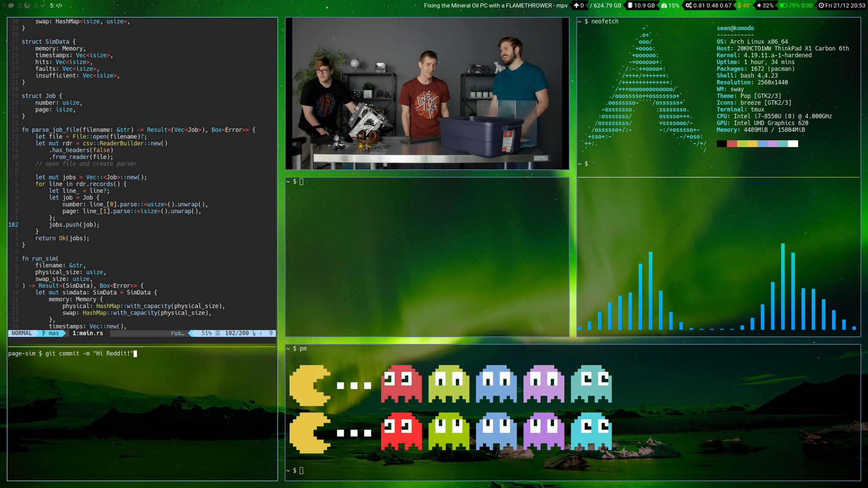
Task: Click the top row yellow-green ghost
Action: pos(449,384)
